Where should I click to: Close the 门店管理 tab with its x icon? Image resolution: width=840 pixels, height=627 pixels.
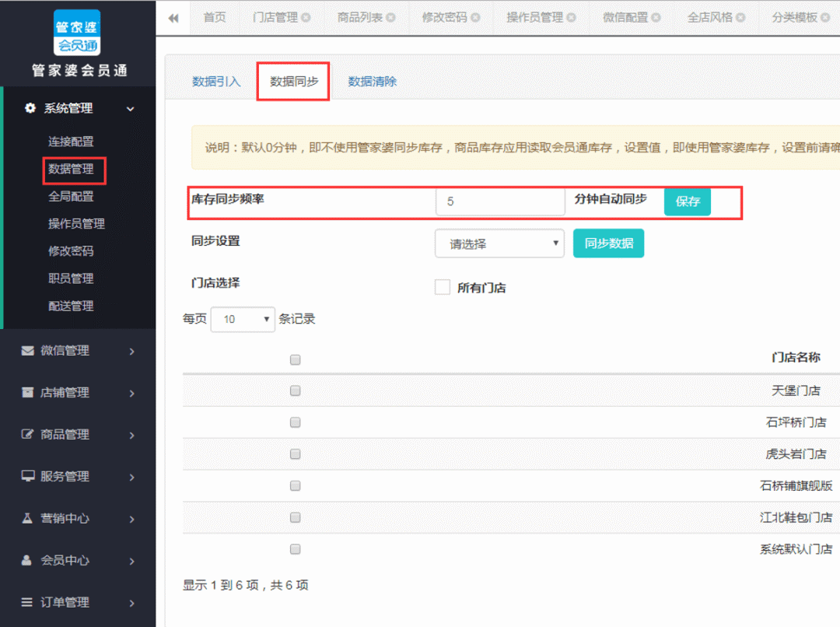click(306, 18)
